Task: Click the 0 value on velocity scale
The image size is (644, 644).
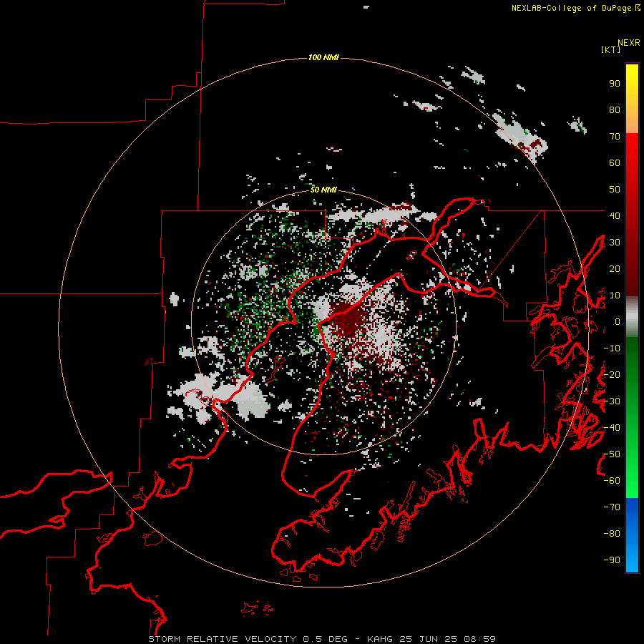Action: click(x=617, y=321)
